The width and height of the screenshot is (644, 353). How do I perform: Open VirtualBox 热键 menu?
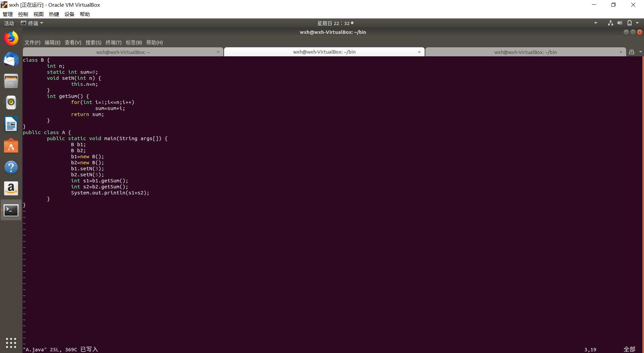point(54,14)
